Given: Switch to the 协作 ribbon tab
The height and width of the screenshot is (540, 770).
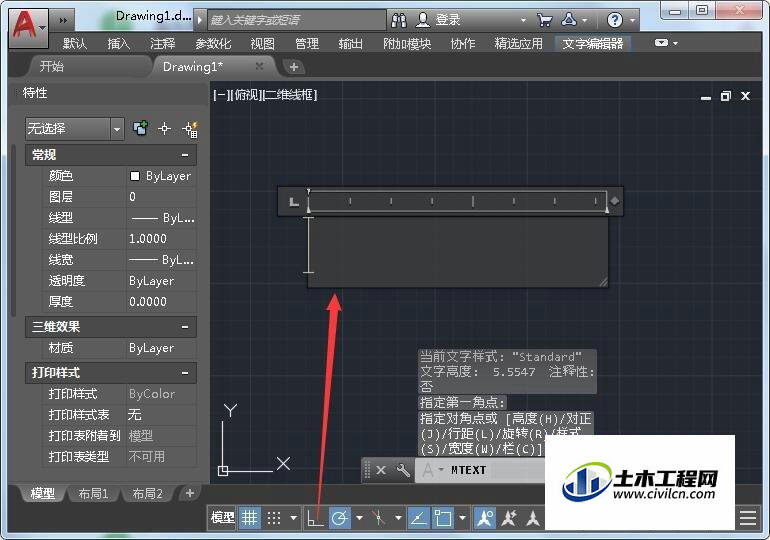Looking at the screenshot, I should click(x=463, y=44).
